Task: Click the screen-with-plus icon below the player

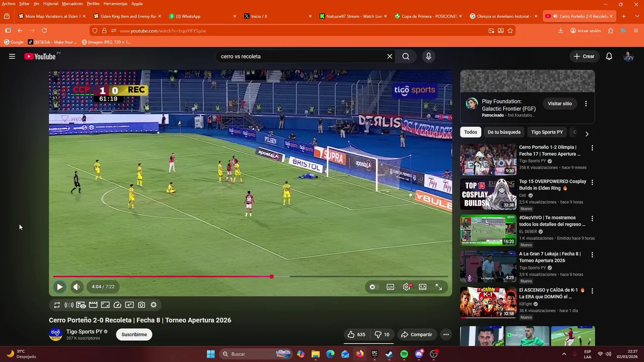Action: point(129,305)
